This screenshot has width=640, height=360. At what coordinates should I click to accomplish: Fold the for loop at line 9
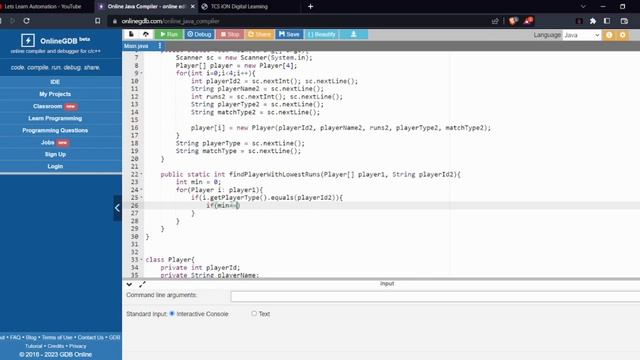[x=142, y=73]
